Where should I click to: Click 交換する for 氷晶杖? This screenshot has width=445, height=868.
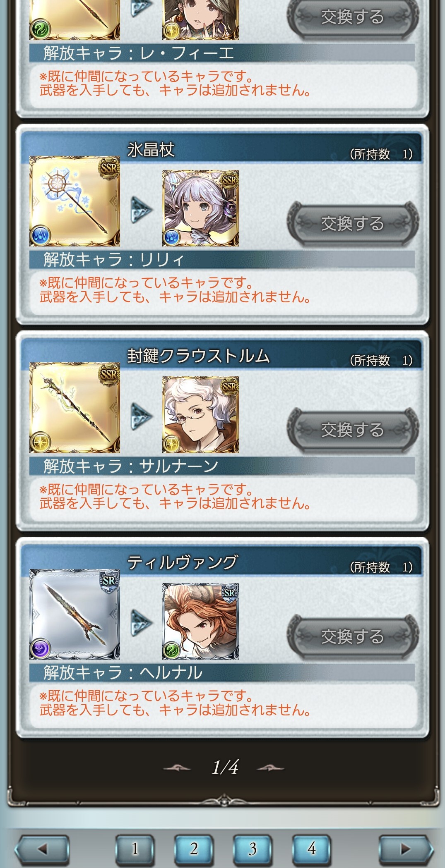353,224
